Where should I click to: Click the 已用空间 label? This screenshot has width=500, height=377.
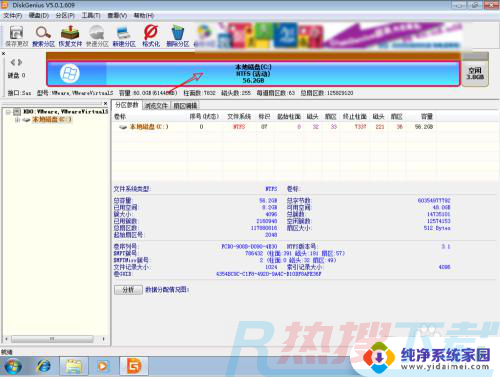pos(126,208)
